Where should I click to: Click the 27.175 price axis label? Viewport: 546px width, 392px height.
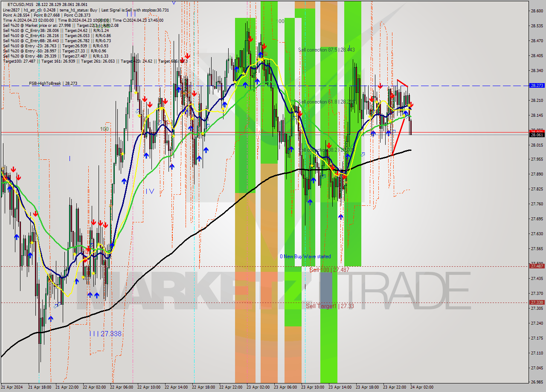click(537, 338)
